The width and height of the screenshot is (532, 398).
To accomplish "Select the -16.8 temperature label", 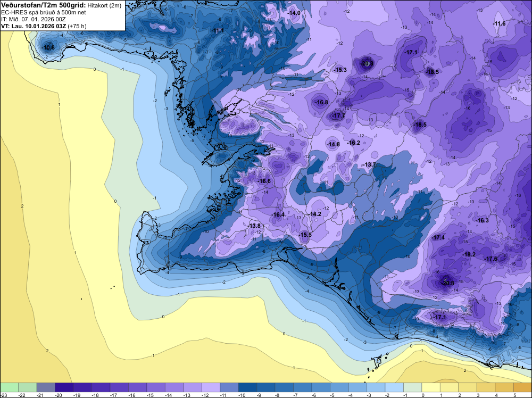I will point(322,102).
